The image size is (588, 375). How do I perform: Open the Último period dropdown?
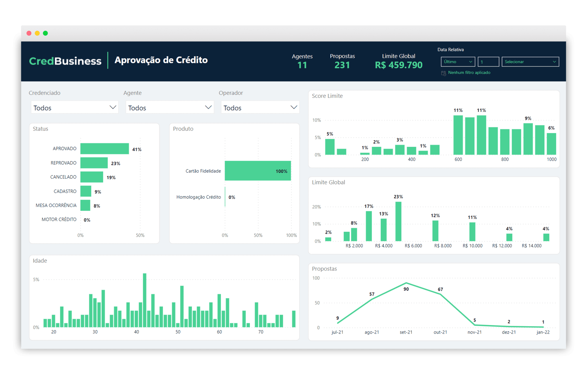pyautogui.click(x=458, y=61)
